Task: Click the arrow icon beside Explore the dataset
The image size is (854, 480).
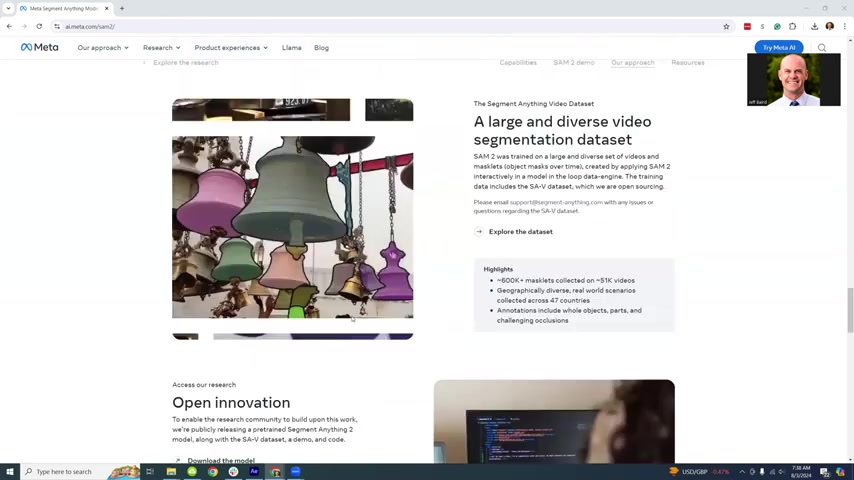Action: (x=479, y=232)
